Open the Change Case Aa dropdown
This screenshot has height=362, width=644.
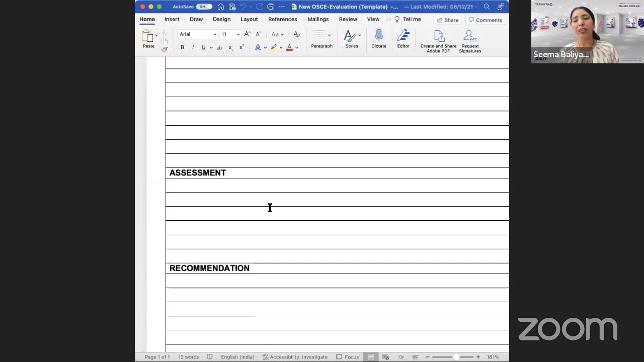tap(277, 34)
